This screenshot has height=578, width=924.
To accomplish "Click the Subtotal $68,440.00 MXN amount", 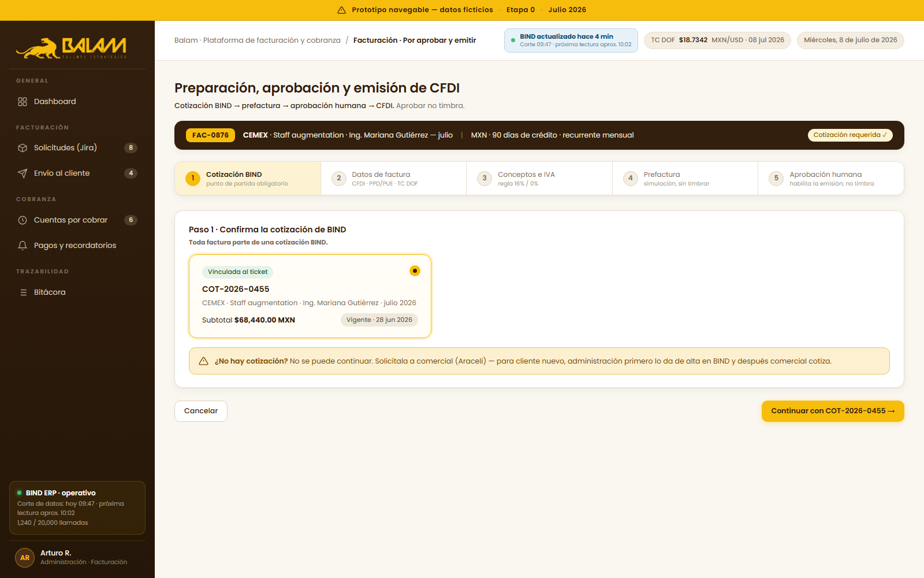I will (248, 320).
